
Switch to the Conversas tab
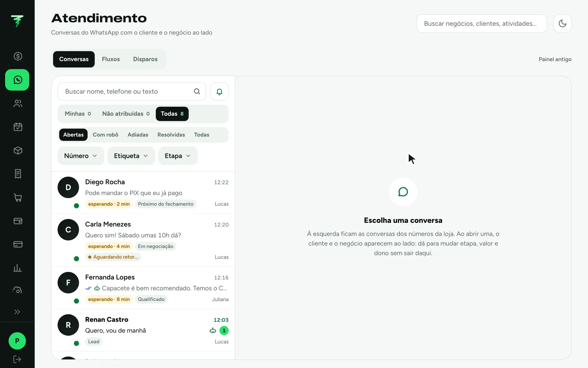click(74, 59)
